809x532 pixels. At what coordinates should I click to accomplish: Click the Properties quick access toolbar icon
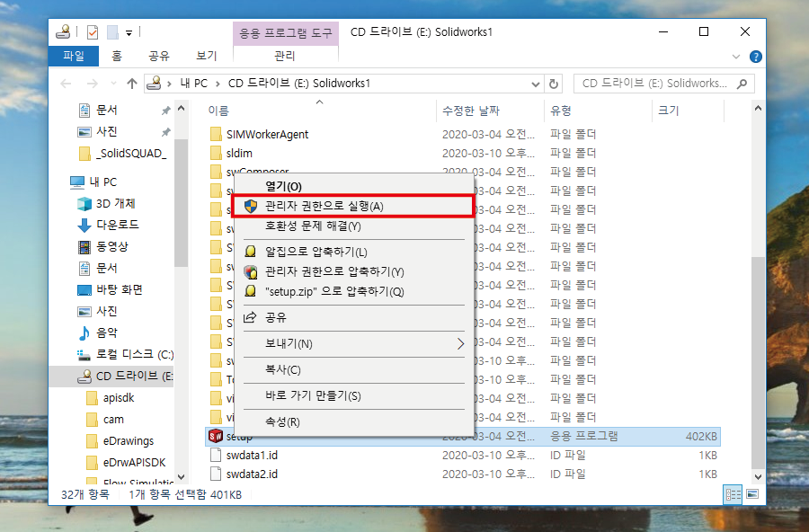pos(93,32)
